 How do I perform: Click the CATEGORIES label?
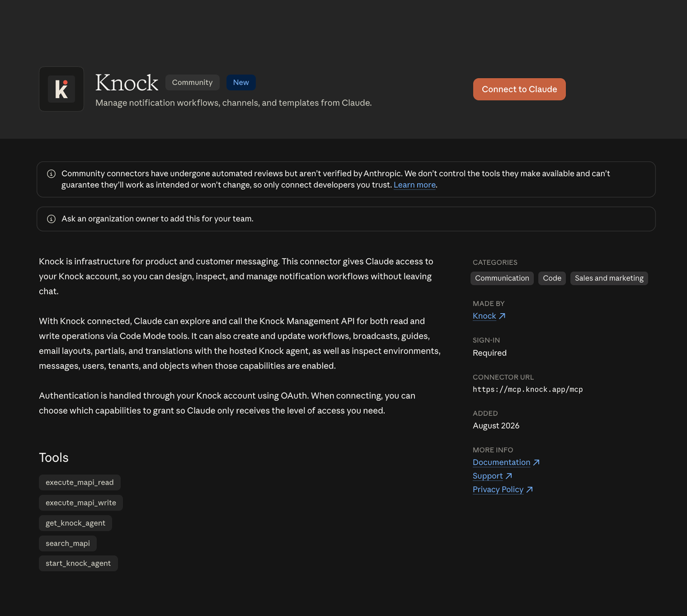495,262
